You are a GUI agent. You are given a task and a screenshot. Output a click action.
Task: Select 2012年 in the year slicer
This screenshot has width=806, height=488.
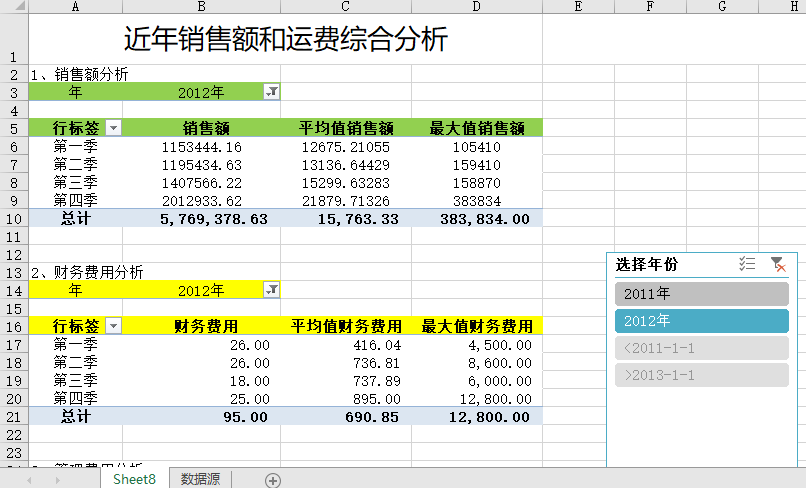pyautogui.click(x=702, y=321)
